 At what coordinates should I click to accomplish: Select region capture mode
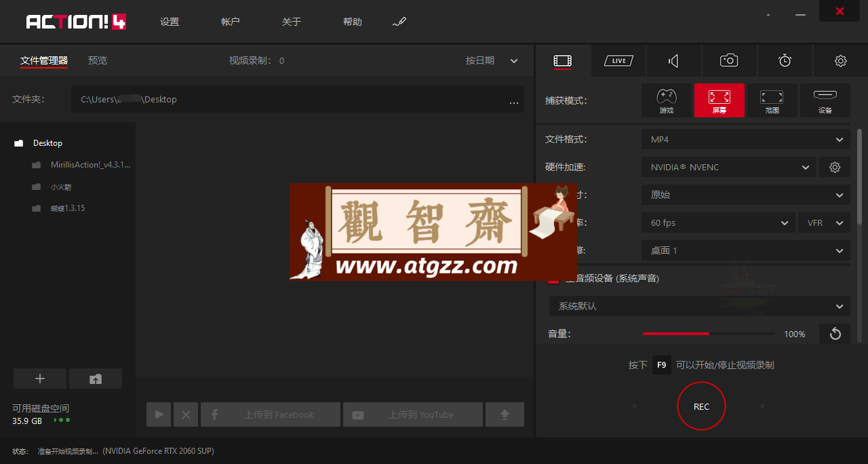coord(772,100)
